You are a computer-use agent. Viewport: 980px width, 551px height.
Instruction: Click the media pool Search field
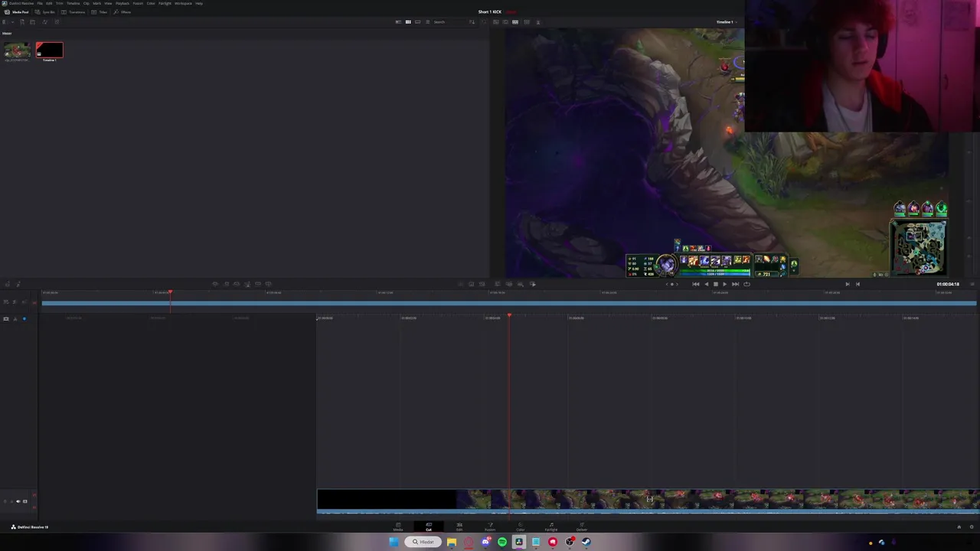[x=449, y=21]
